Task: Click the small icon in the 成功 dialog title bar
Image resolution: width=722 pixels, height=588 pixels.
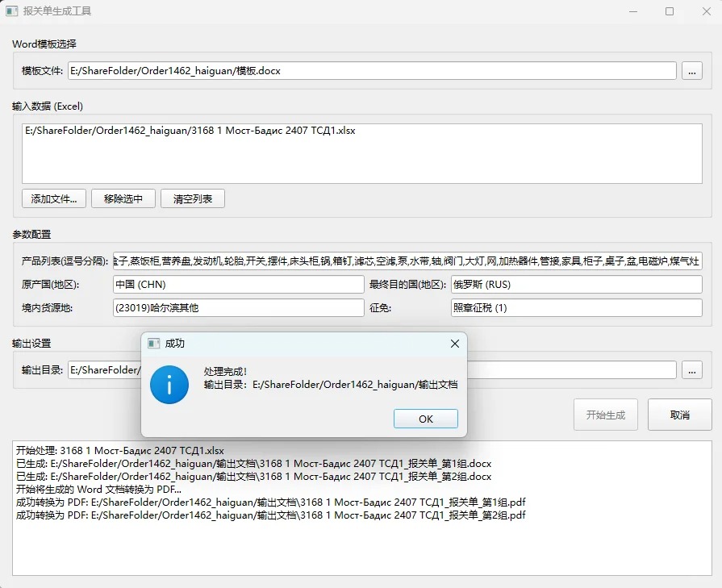Action: tap(152, 344)
